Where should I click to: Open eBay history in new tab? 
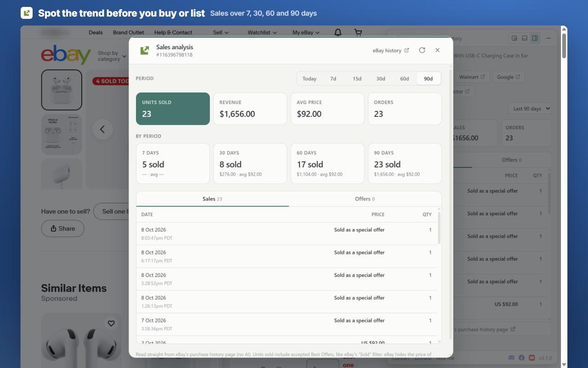point(391,51)
